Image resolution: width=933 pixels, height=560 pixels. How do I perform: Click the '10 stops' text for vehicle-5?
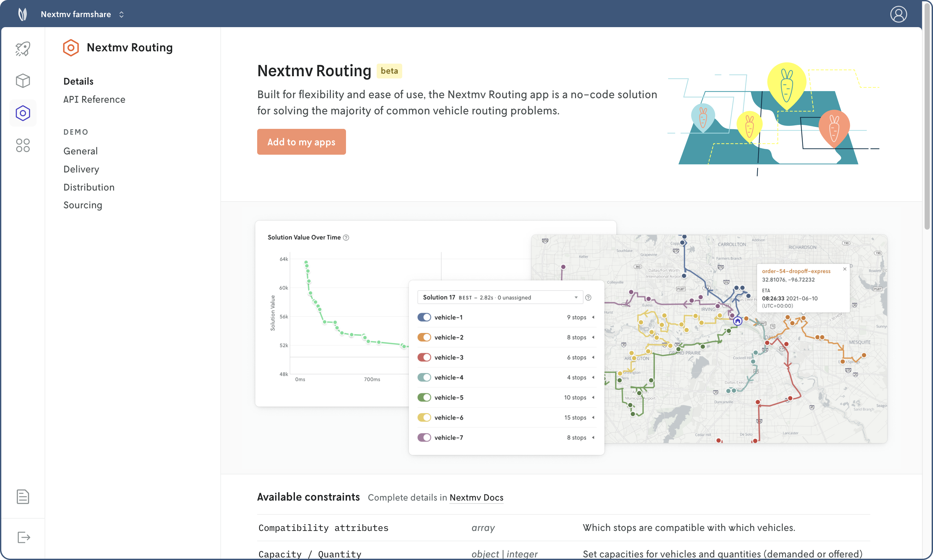point(575,397)
